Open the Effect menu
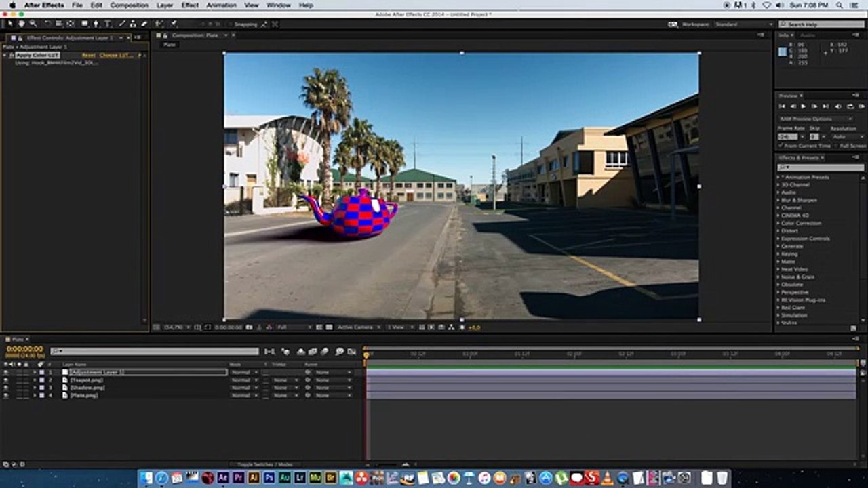The height and width of the screenshot is (488, 868). [190, 5]
